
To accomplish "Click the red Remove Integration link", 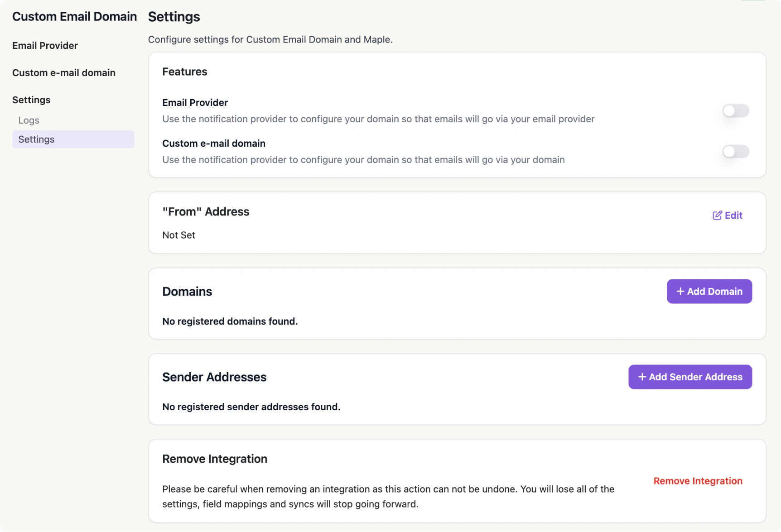I will 698,481.
